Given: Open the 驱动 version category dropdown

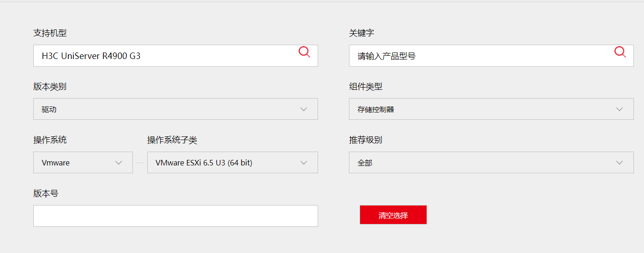Looking at the screenshot, I should (175, 109).
